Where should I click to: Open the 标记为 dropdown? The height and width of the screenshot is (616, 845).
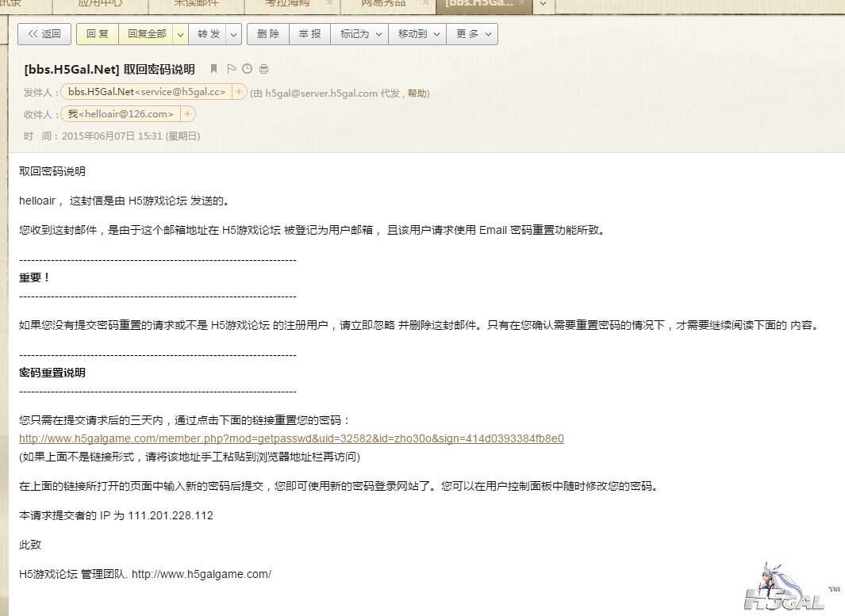click(359, 34)
